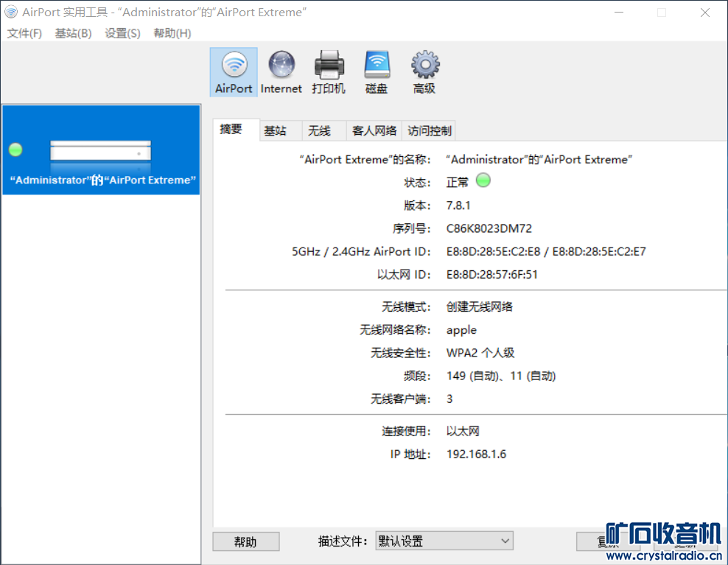The width and height of the screenshot is (728, 565).
Task: Click the AirPort ID E8:8D:28:5E:C2:E8 value
Action: [493, 252]
